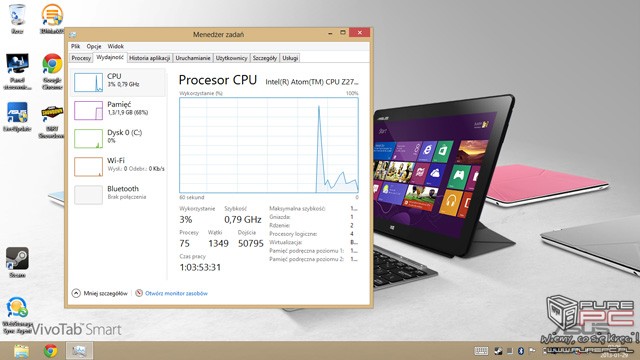Select the Wi-Fi sidebar item
This screenshot has width=640, height=360.
tap(118, 167)
